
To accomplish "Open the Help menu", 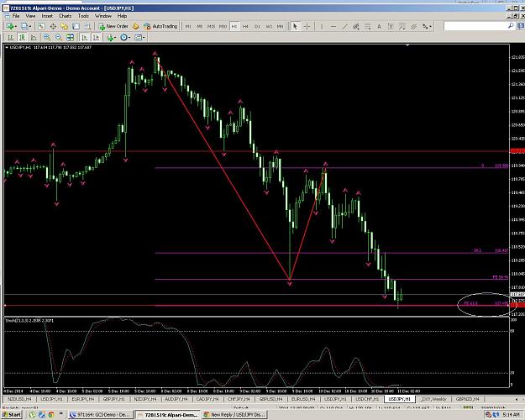I will tap(122, 16).
